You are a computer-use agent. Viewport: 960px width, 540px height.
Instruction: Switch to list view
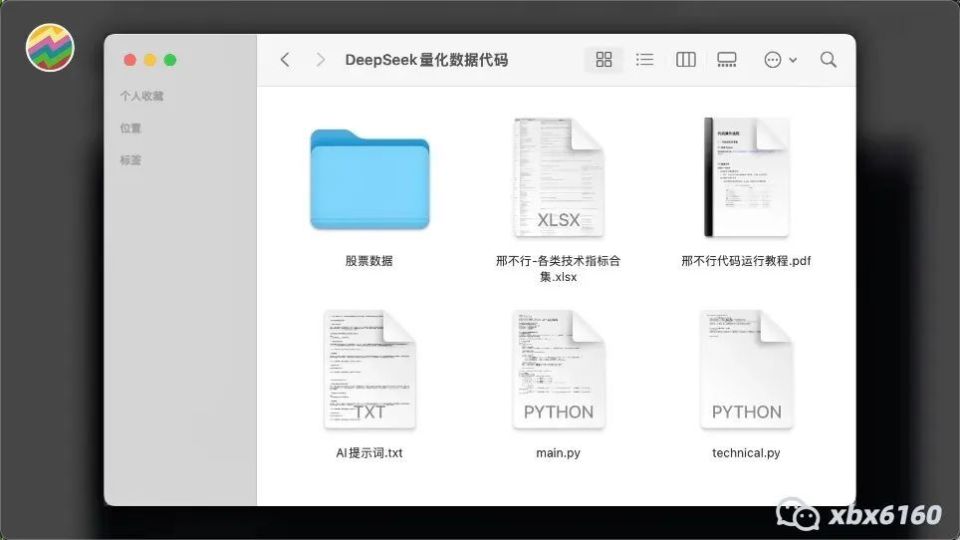645,59
